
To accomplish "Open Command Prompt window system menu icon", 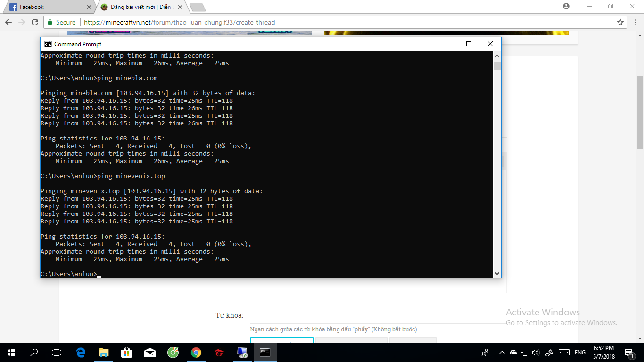I will click(48, 44).
